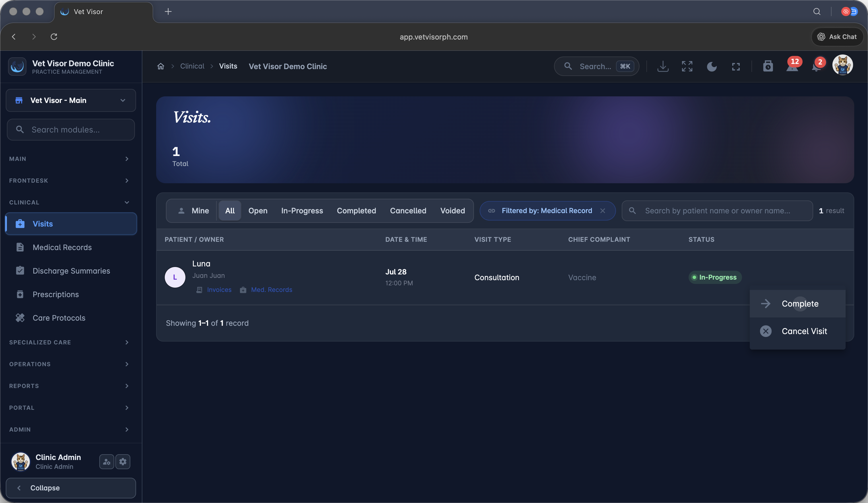The width and height of the screenshot is (868, 503).
Task: Open settings gear beside Clinic Admin
Action: pos(123,462)
